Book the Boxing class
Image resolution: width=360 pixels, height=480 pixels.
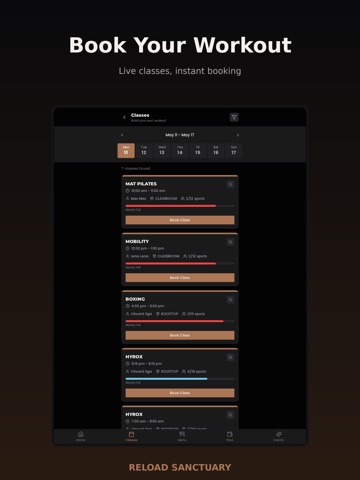tap(180, 335)
